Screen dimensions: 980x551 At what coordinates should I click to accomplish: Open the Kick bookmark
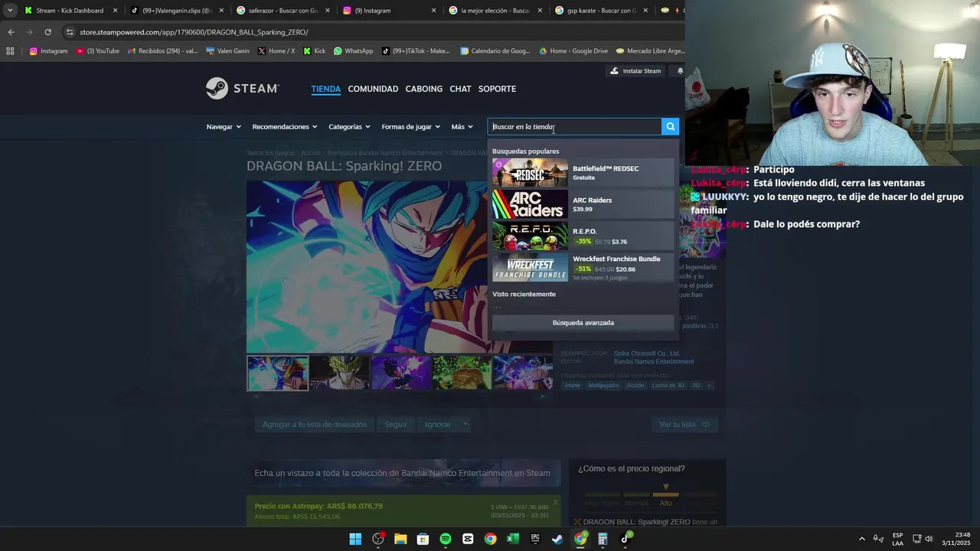(315, 51)
